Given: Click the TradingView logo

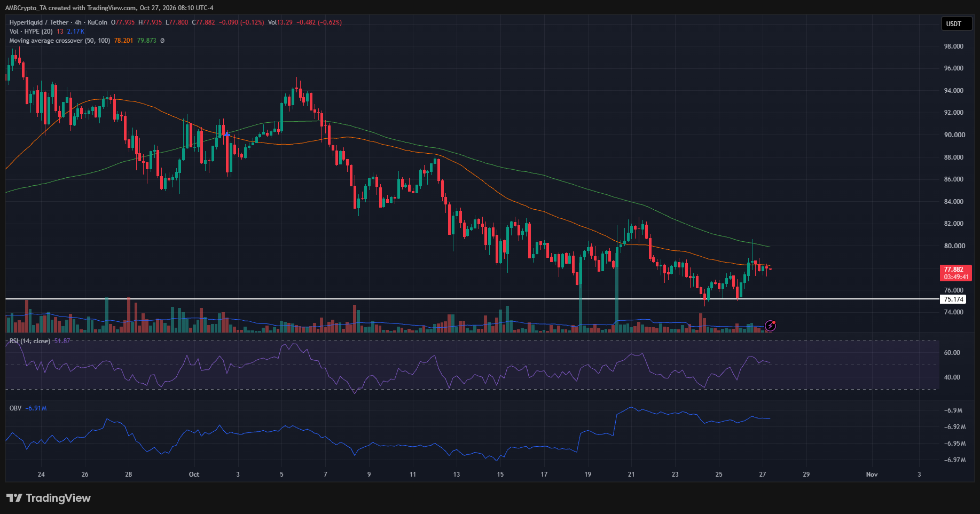Looking at the screenshot, I should (x=49, y=498).
